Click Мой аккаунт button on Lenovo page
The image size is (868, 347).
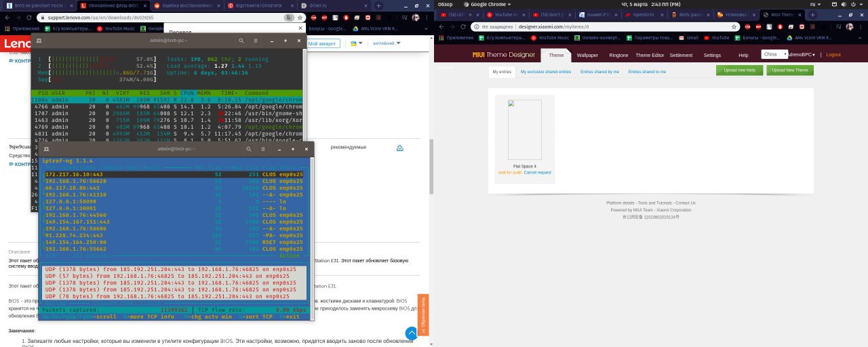(x=321, y=43)
